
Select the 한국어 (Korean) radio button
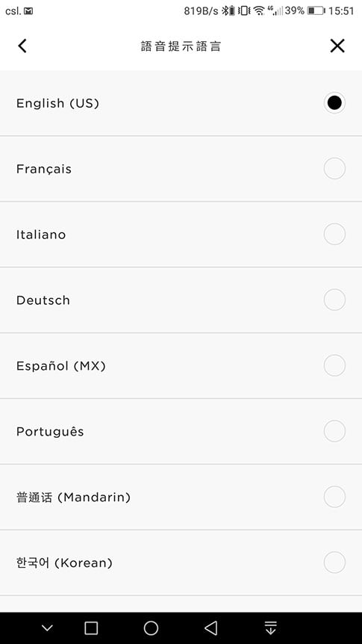click(334, 563)
